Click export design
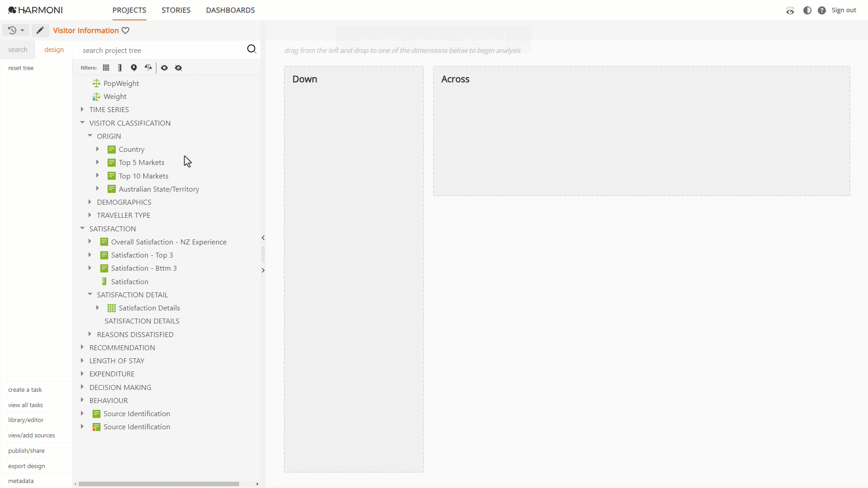Image resolution: width=868 pixels, height=488 pixels. coord(27,466)
